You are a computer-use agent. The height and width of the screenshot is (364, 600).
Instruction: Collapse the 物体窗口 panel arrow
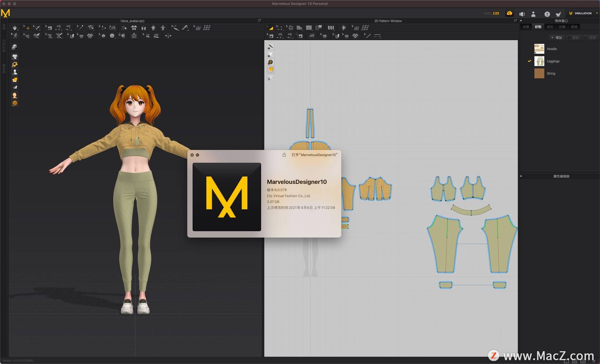[521, 21]
